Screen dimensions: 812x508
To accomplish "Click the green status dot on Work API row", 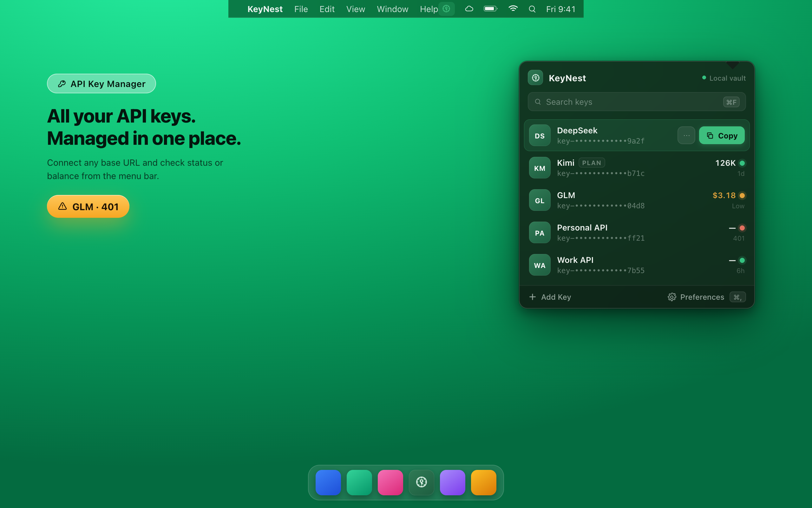I will pos(742,260).
